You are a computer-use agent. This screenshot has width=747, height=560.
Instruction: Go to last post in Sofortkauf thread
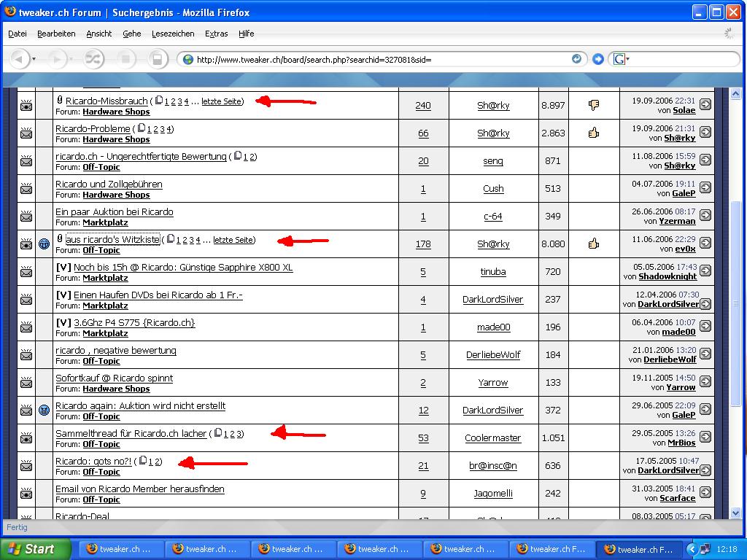tap(705, 382)
